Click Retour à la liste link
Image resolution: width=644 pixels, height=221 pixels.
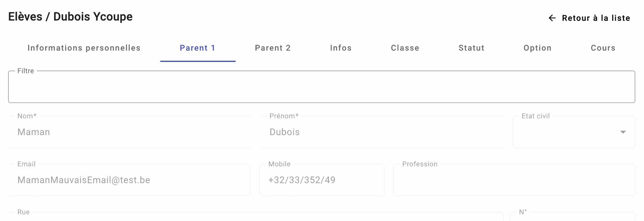point(596,18)
